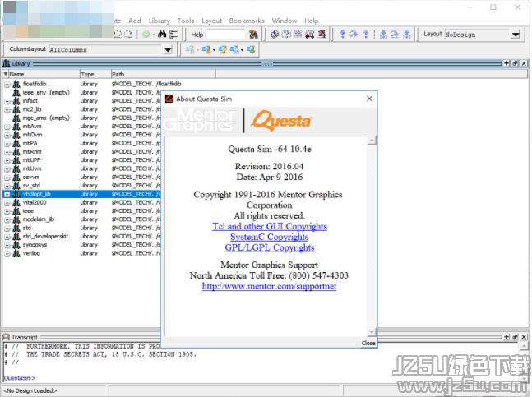Open Tcl and other GUI Copyrights link
The image size is (532, 397).
coord(270,226)
